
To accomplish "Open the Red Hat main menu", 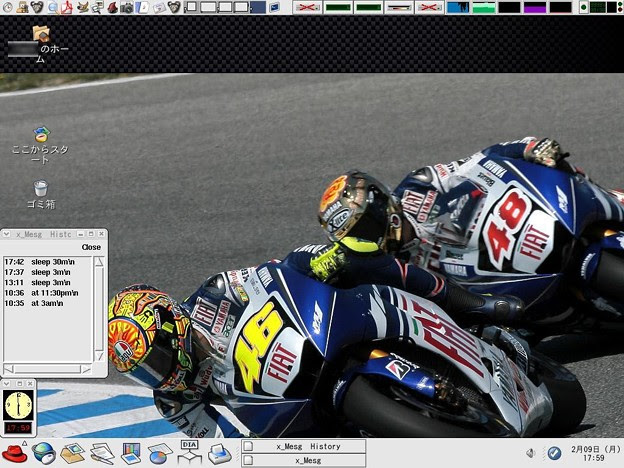I will point(14,453).
